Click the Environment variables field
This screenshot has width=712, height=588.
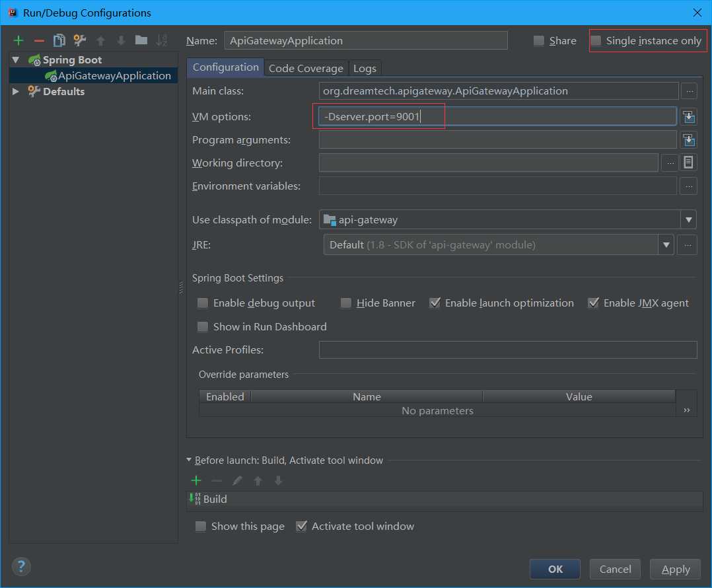tap(498, 186)
